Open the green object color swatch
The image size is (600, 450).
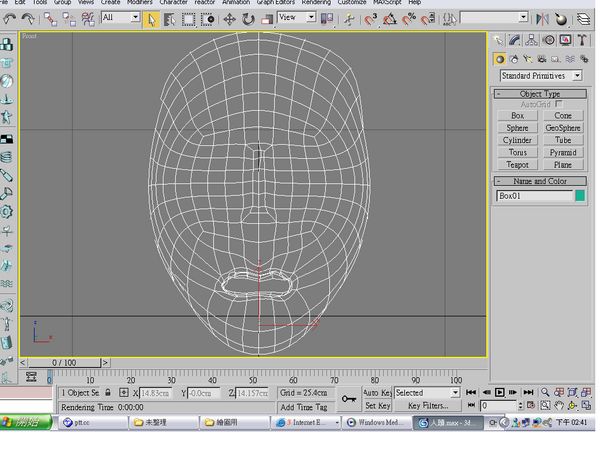580,196
